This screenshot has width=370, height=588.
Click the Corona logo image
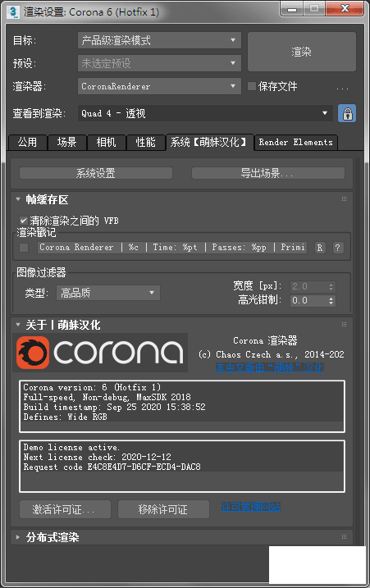pyautogui.click(x=100, y=353)
